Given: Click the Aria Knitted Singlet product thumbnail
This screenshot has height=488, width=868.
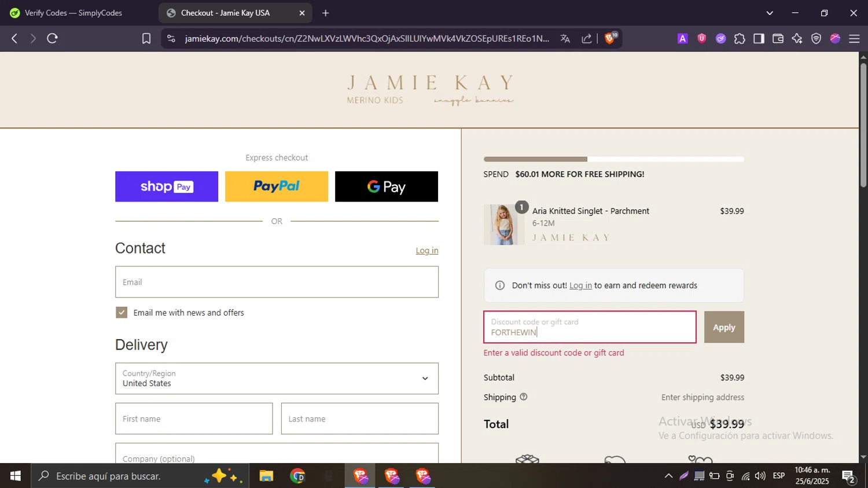Looking at the screenshot, I should (x=504, y=225).
